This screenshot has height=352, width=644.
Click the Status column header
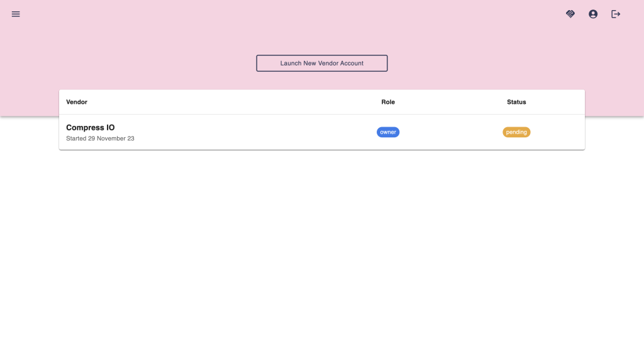[x=516, y=102]
